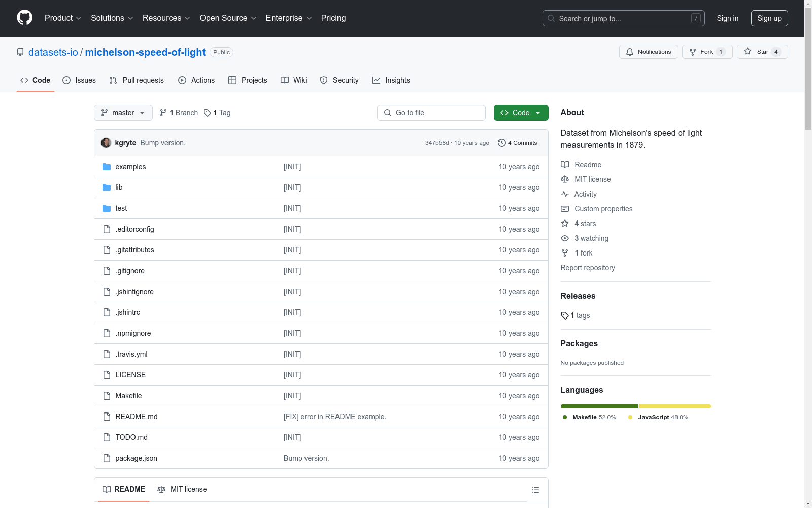The height and width of the screenshot is (508, 812).
Task: Click the fork icon in Fork button
Action: (x=693, y=52)
